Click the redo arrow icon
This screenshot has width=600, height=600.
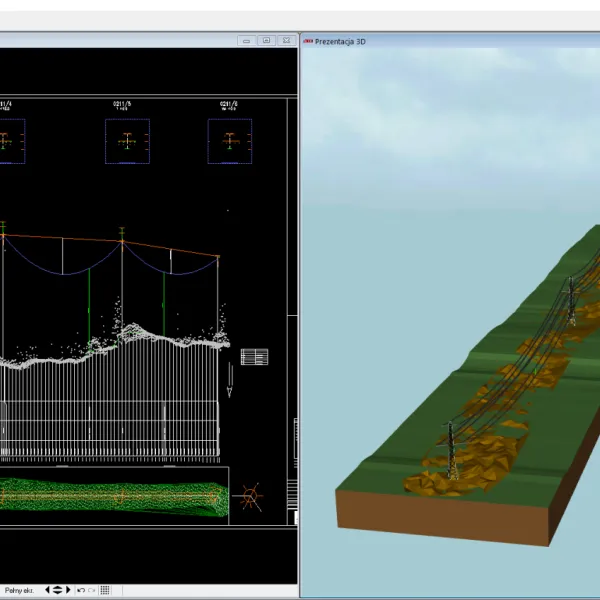pos(92,590)
